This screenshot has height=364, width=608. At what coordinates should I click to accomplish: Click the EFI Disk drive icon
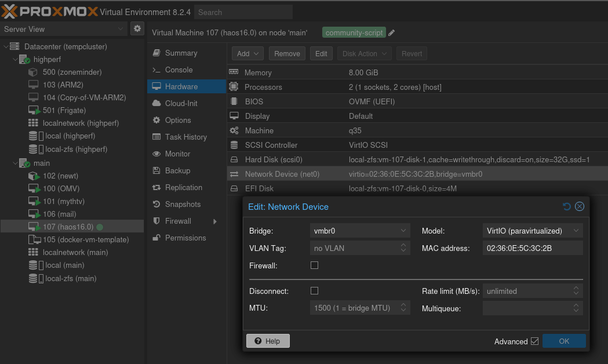tap(234, 189)
